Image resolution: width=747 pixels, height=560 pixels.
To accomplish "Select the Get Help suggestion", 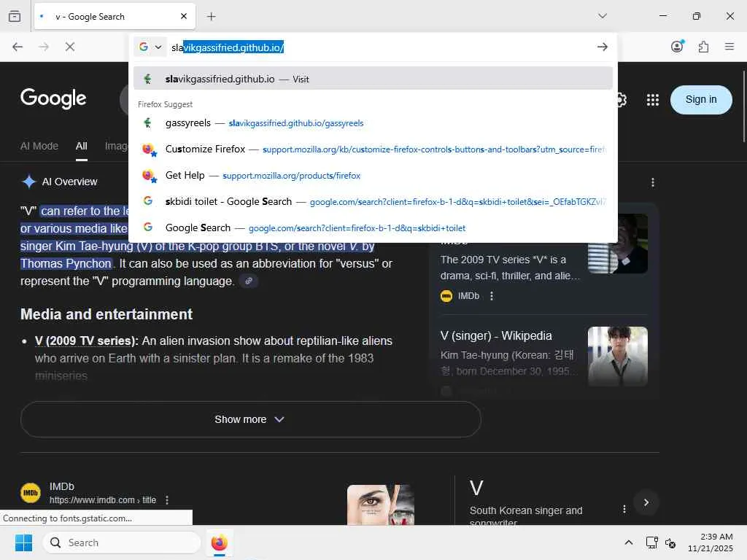I will pyautogui.click(x=373, y=175).
